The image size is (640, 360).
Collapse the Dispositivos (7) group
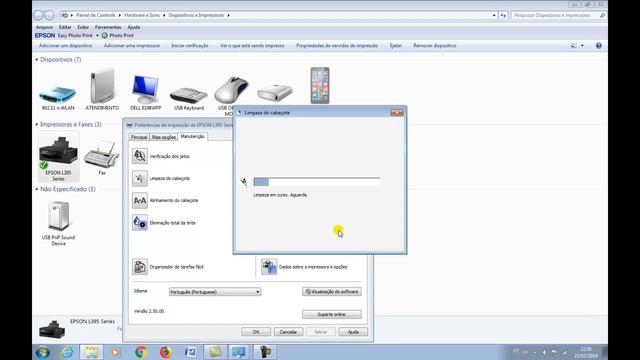click(x=37, y=60)
